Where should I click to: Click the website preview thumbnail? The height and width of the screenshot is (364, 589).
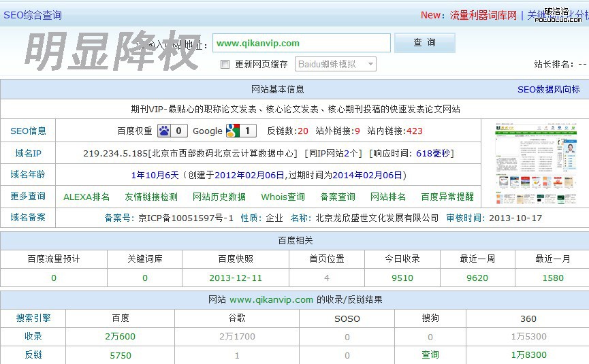tap(536, 163)
